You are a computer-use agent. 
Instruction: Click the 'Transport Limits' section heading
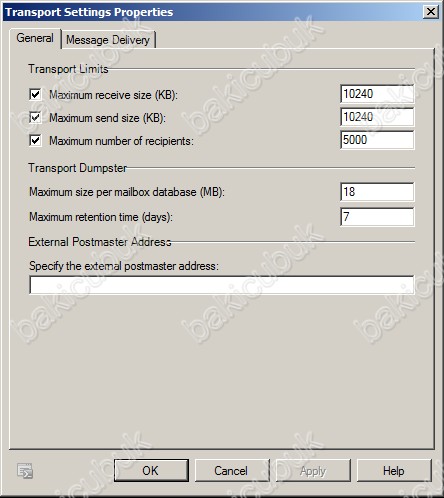point(68,69)
